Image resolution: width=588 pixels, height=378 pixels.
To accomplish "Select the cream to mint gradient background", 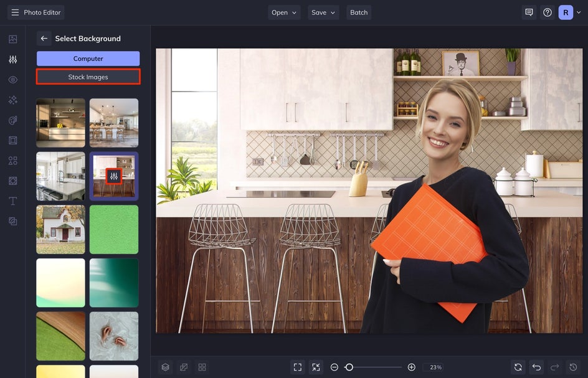I will (61, 283).
